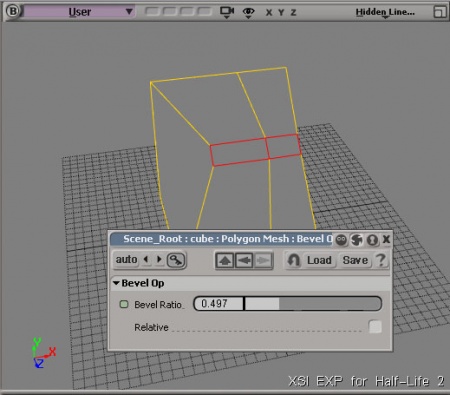Viewport: 450px width, 395px height.
Task: Click the up arrow navigation button
Action: tap(225, 261)
